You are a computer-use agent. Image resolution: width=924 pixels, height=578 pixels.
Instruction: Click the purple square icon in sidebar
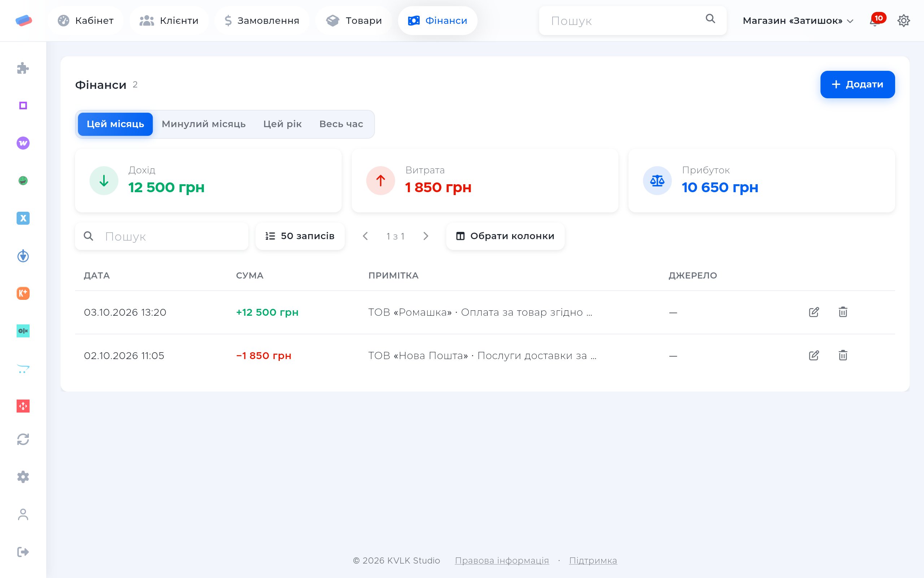pos(23,105)
